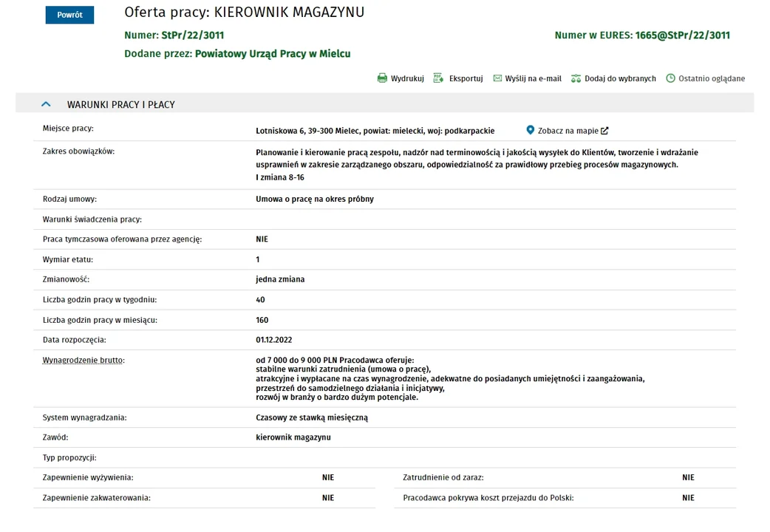Click the offer number StPr/22/3011
The height and width of the screenshot is (532, 770).
point(192,35)
